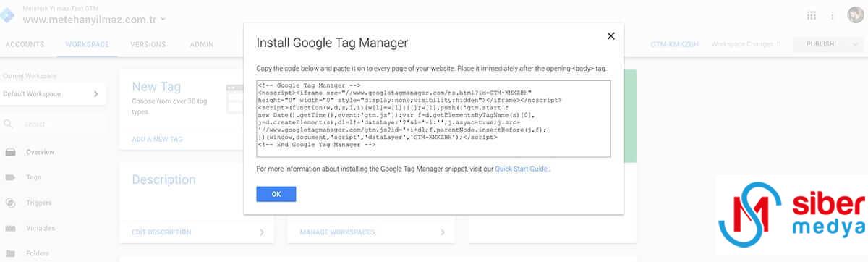Click the OK button in dialog
This screenshot has width=868, height=262.
(276, 194)
